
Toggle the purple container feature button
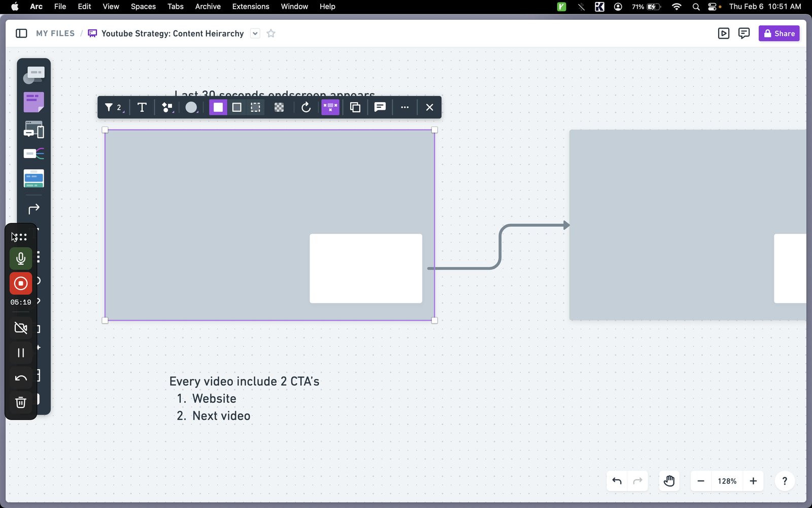(x=330, y=107)
